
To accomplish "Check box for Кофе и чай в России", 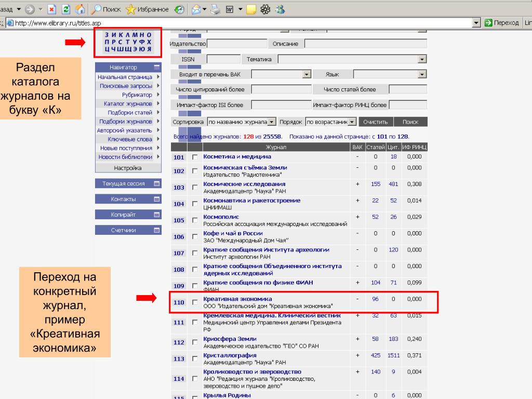I will [x=195, y=236].
